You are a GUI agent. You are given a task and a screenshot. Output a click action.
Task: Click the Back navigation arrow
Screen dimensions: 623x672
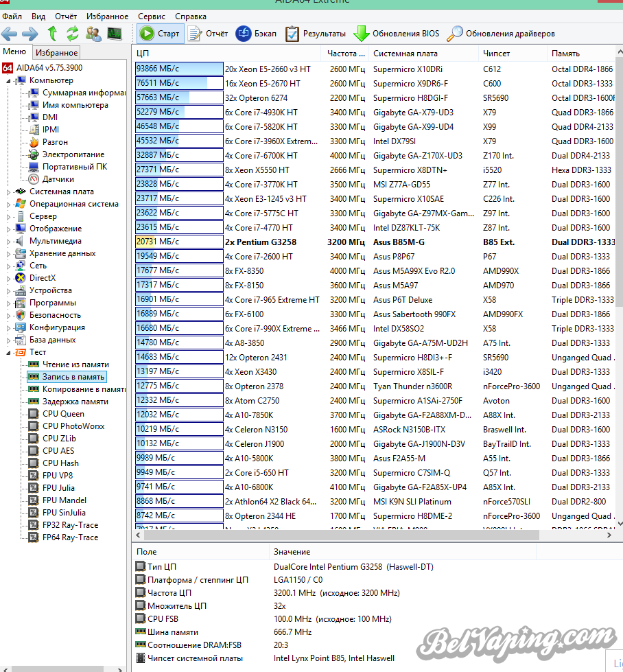pyautogui.click(x=10, y=34)
